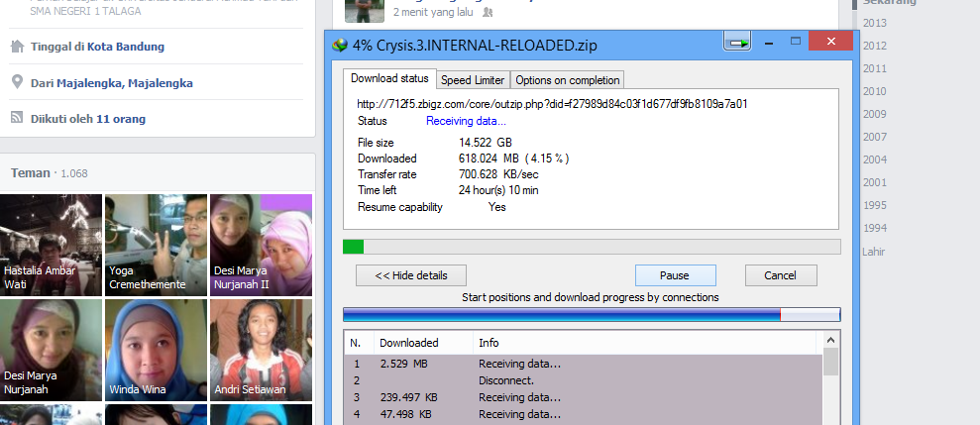Switch to the Download status tab
Viewport: 980px width, 425px height.
pyautogui.click(x=389, y=78)
